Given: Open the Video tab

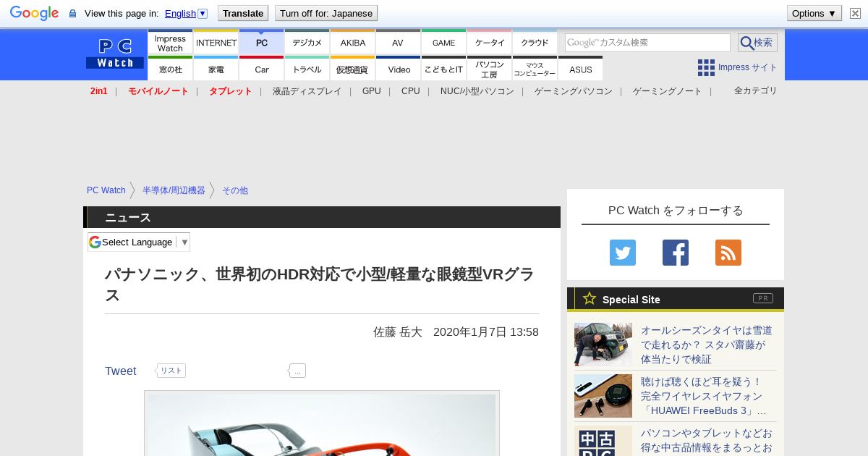Looking at the screenshot, I should coord(399,69).
